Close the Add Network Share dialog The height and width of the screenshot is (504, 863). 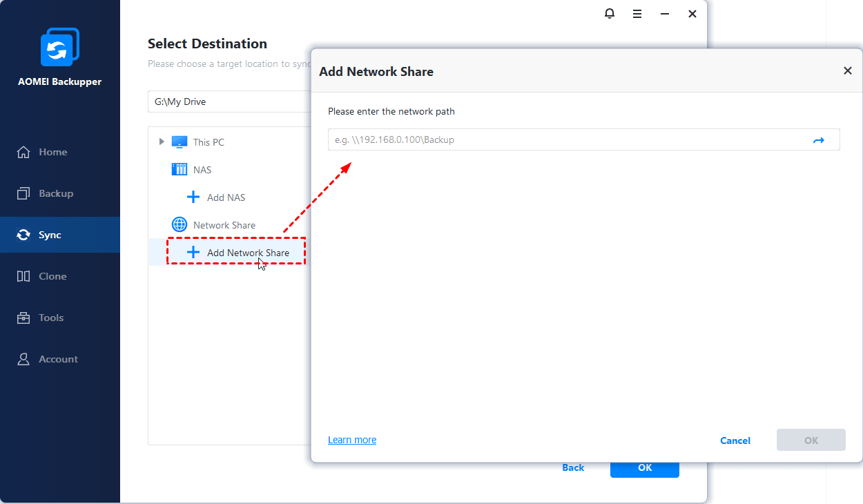pos(848,70)
